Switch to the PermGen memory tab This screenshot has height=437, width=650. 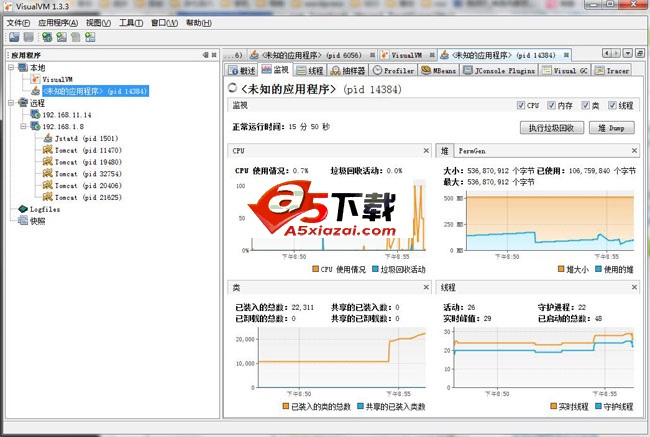tap(472, 151)
